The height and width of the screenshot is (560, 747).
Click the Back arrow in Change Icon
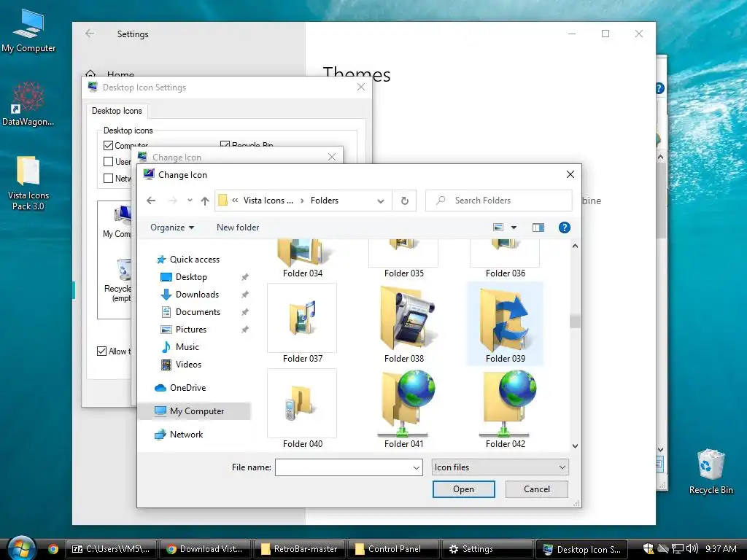[151, 201]
